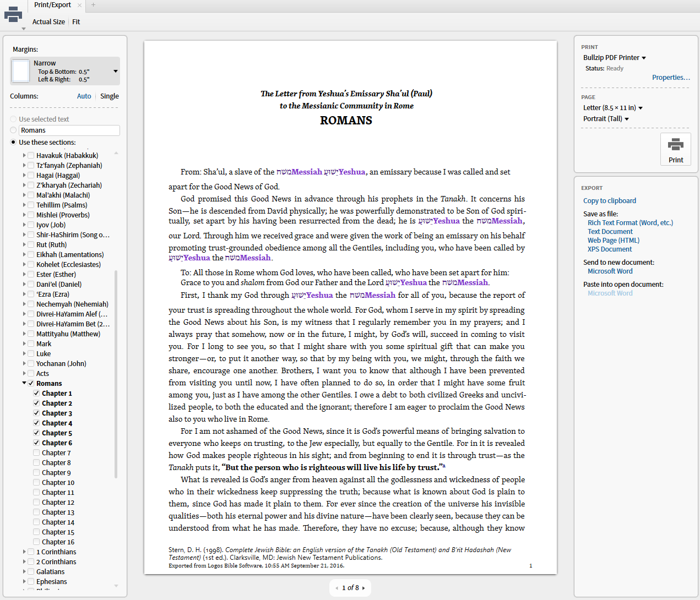The width and height of the screenshot is (700, 600).
Task: Click the Print button with printer icon
Action: click(676, 149)
